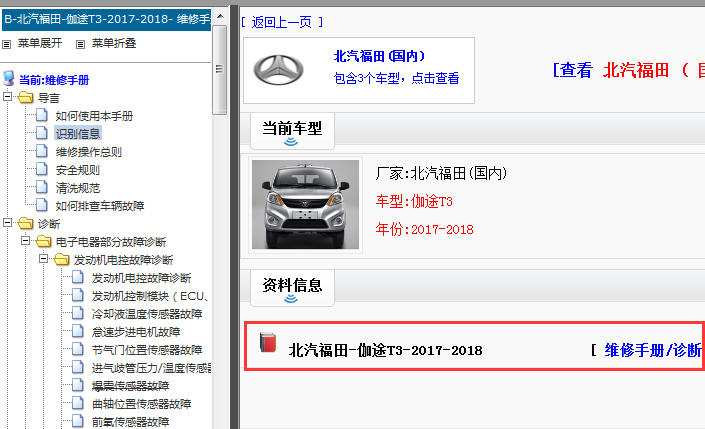Click the 年份:2017-2018 text
The height and width of the screenshot is (429, 705).
tap(424, 229)
